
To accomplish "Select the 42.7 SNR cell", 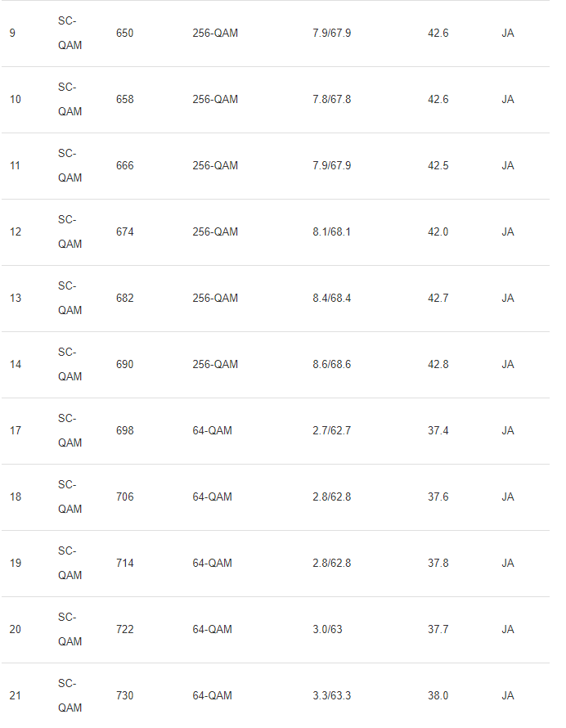I will pyautogui.click(x=438, y=299).
